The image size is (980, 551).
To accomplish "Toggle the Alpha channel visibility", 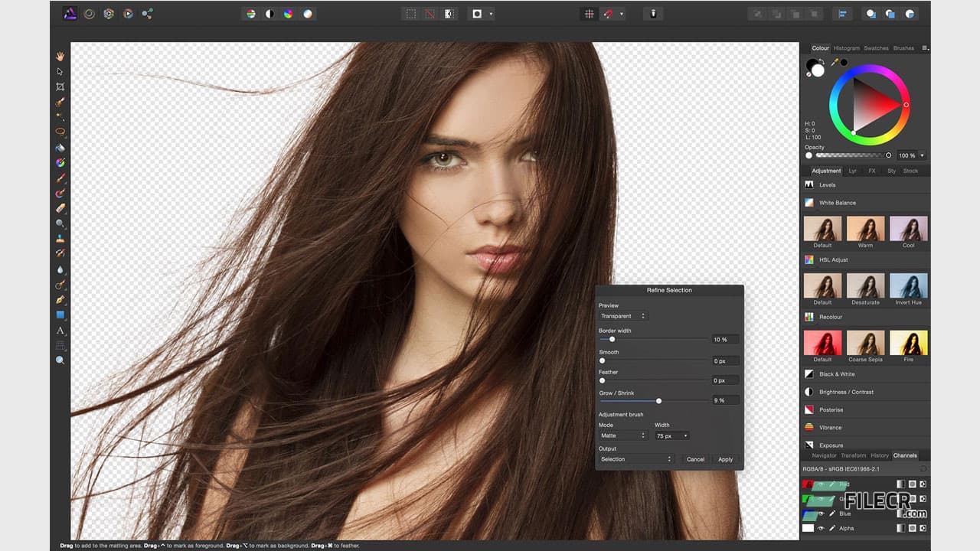I will (822, 528).
